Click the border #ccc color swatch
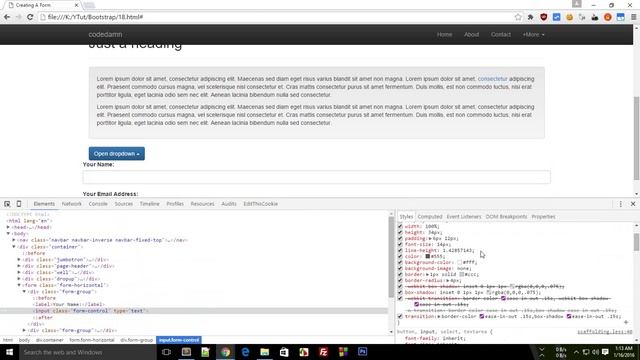Viewport: 640px width, 360px height. [462, 274]
